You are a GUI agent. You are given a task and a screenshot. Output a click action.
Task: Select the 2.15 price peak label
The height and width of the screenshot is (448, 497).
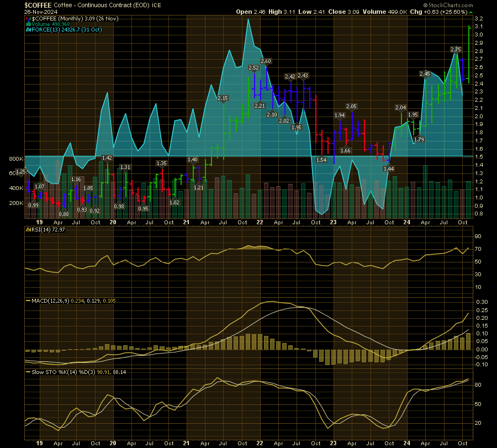(223, 98)
